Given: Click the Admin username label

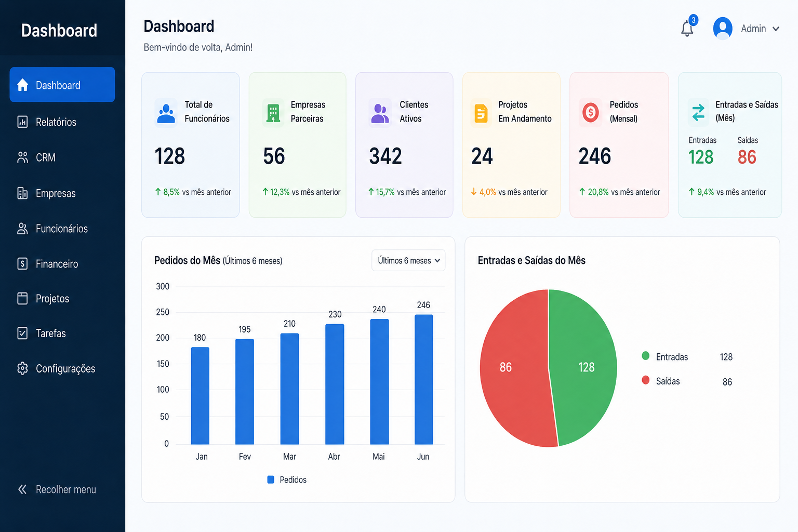Looking at the screenshot, I should click(753, 29).
